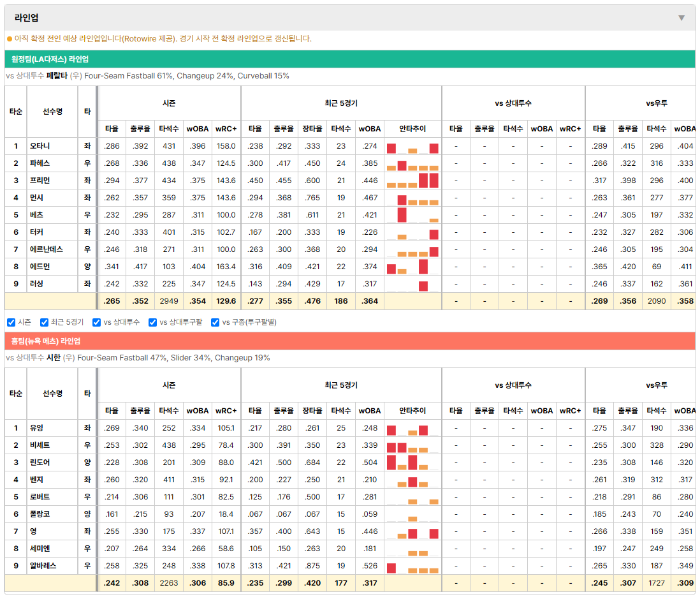Open player 린도어 in Mets lineup
This screenshot has height=599, width=700.
(40, 462)
